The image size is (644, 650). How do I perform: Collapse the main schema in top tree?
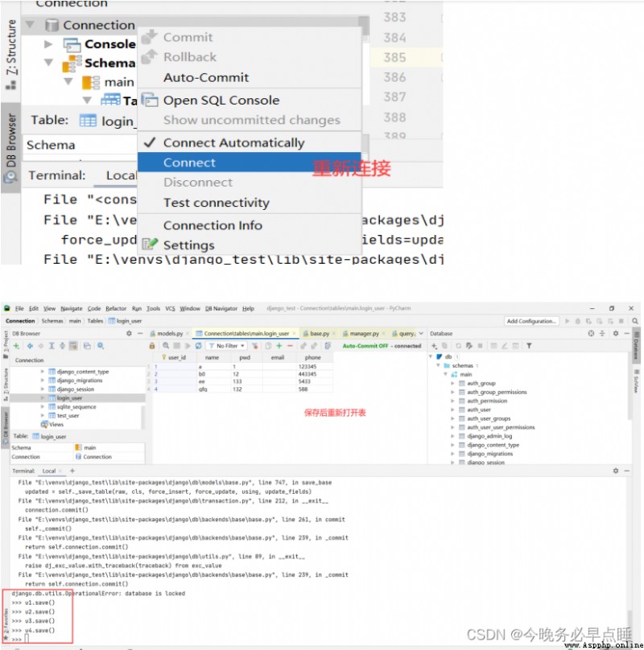[68, 82]
